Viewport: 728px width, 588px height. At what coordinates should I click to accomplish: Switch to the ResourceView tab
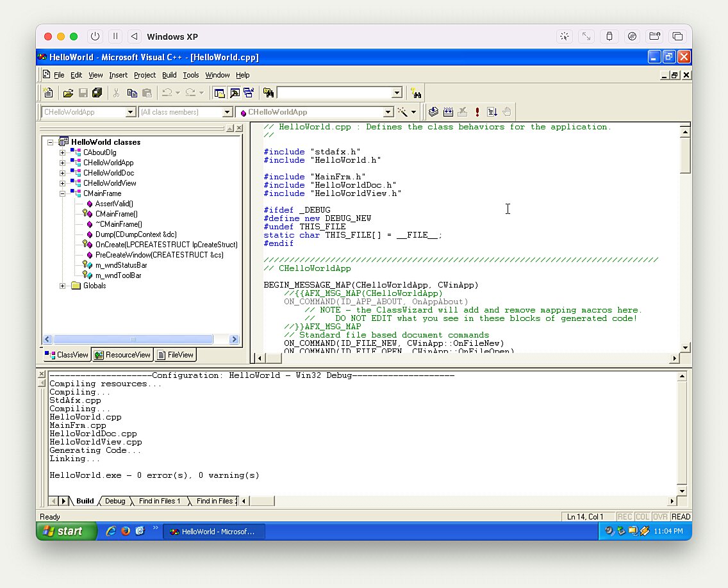tap(122, 355)
